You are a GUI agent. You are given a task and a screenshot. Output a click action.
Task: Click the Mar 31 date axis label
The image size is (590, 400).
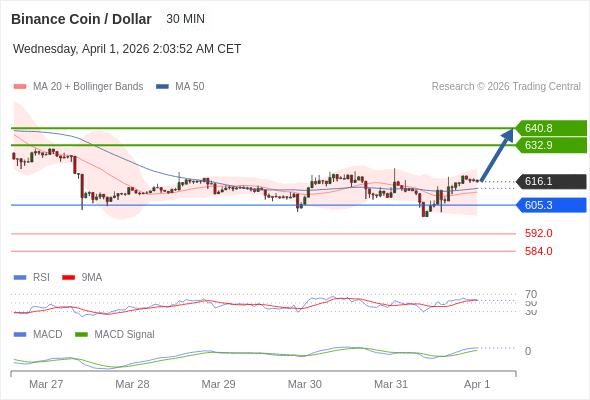391,384
